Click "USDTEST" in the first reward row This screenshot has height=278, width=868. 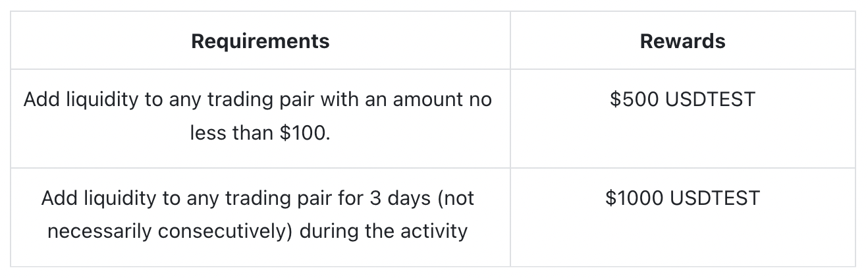pos(710,99)
